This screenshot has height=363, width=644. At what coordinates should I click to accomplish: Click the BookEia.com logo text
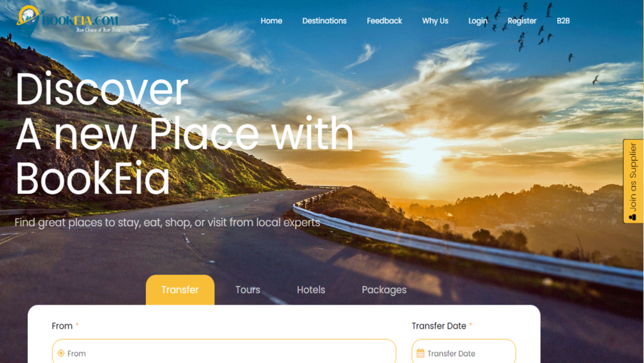tap(80, 21)
